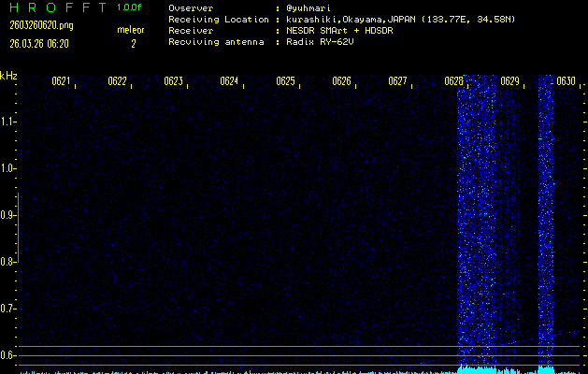Select the 2603260620.png filename text

(x=40, y=25)
